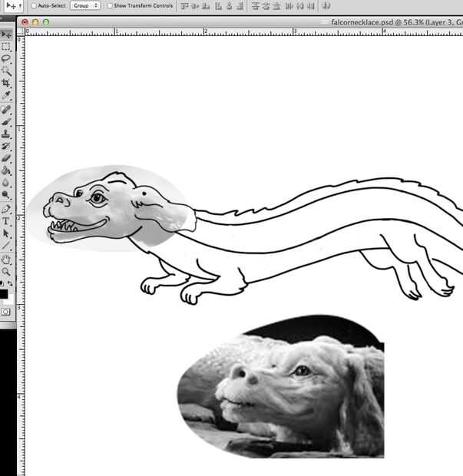Reset to default foreground/background colors
463x476 pixels.
tap(2, 283)
